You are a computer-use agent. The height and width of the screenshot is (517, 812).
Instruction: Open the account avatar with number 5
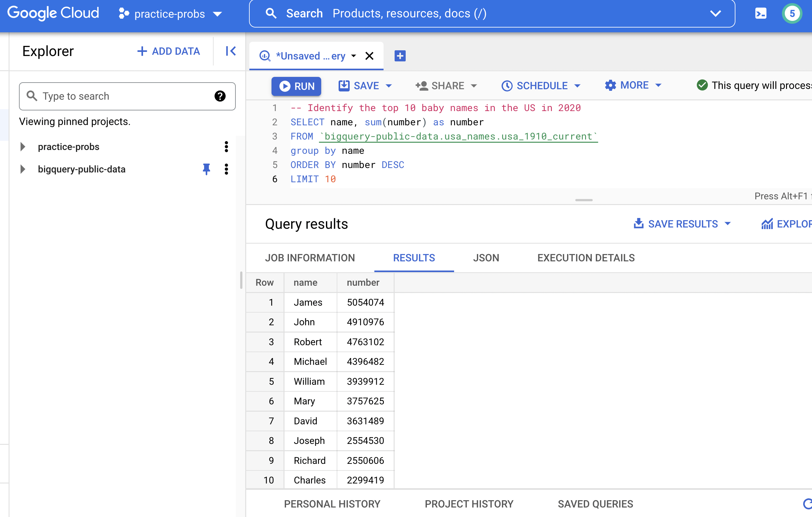tap(792, 14)
